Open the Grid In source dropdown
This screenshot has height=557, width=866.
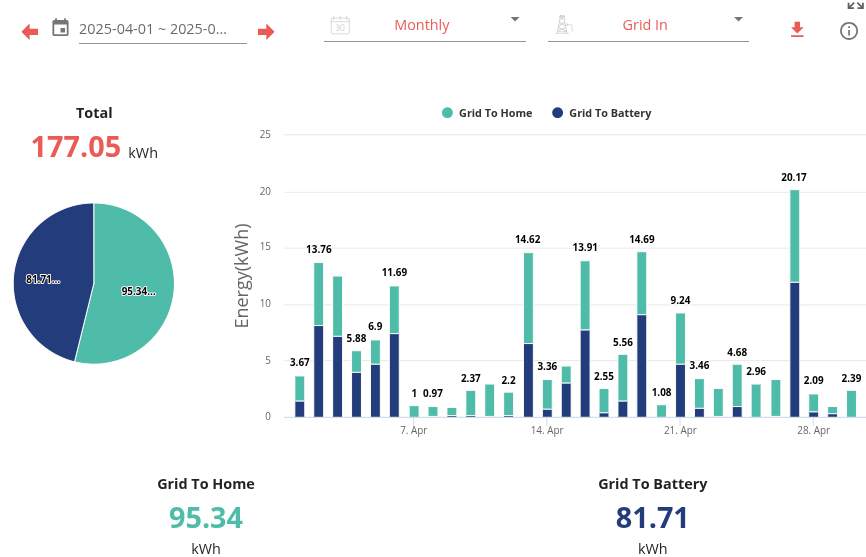(648, 25)
